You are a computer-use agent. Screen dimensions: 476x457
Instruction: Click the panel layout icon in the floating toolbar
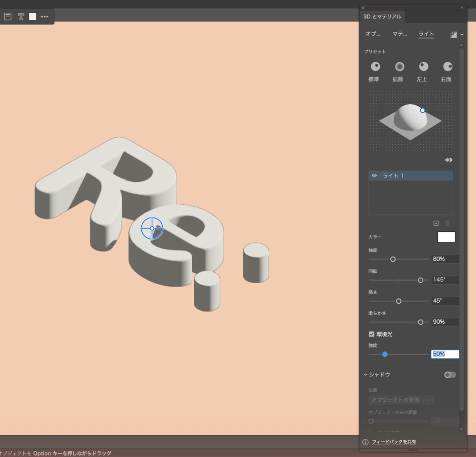(8, 16)
